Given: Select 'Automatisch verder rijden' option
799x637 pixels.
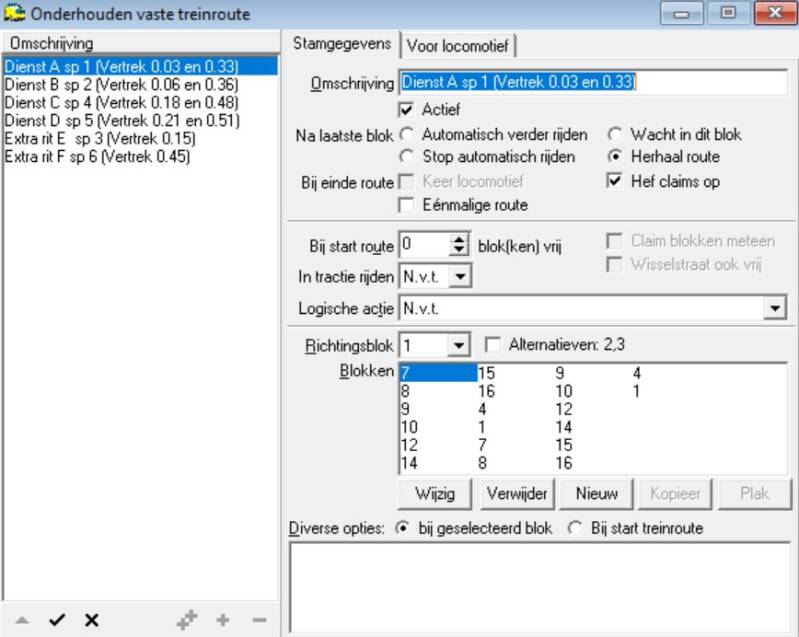Looking at the screenshot, I should click(x=407, y=135).
